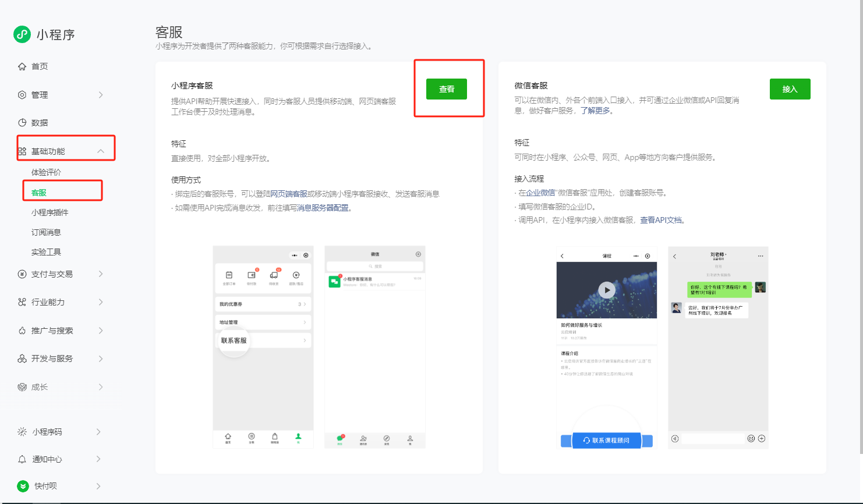The image size is (863, 504).
Task: Click the 开发与服务 icon
Action: click(22, 359)
